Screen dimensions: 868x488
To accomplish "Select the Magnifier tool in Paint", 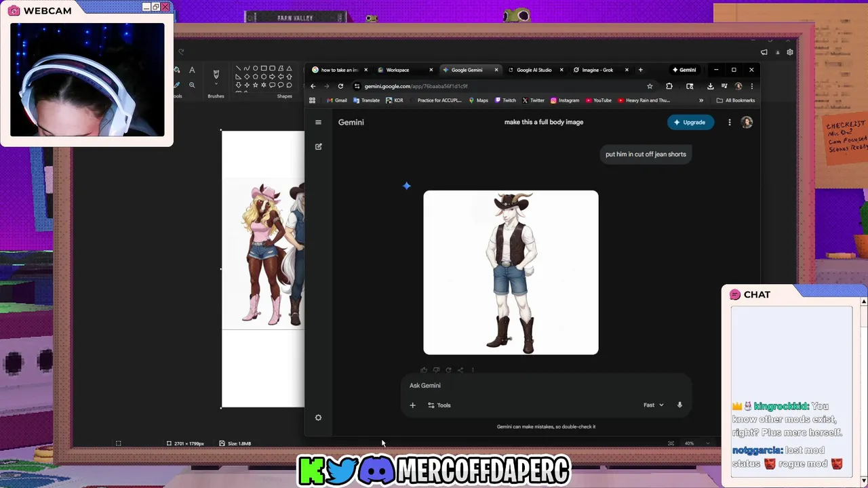I will [192, 85].
